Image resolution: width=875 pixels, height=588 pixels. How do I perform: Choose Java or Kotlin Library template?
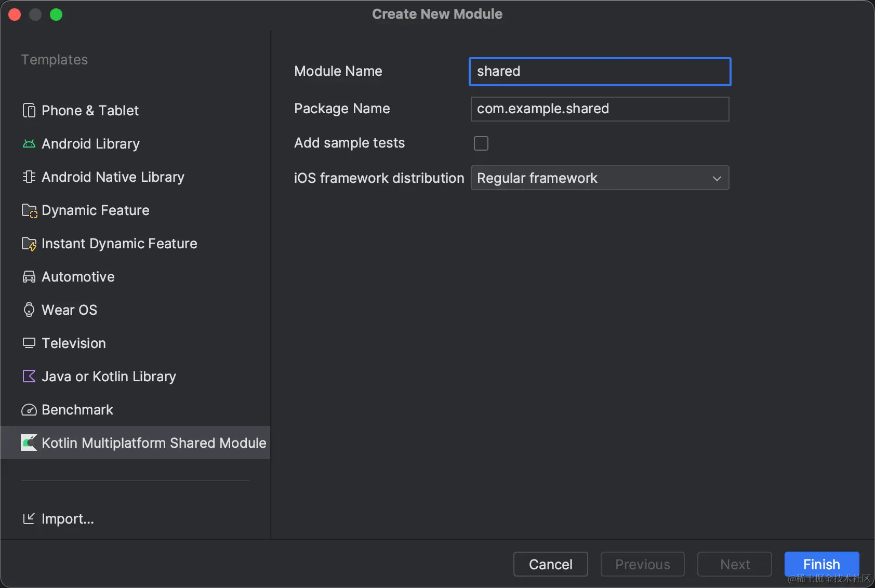click(109, 377)
